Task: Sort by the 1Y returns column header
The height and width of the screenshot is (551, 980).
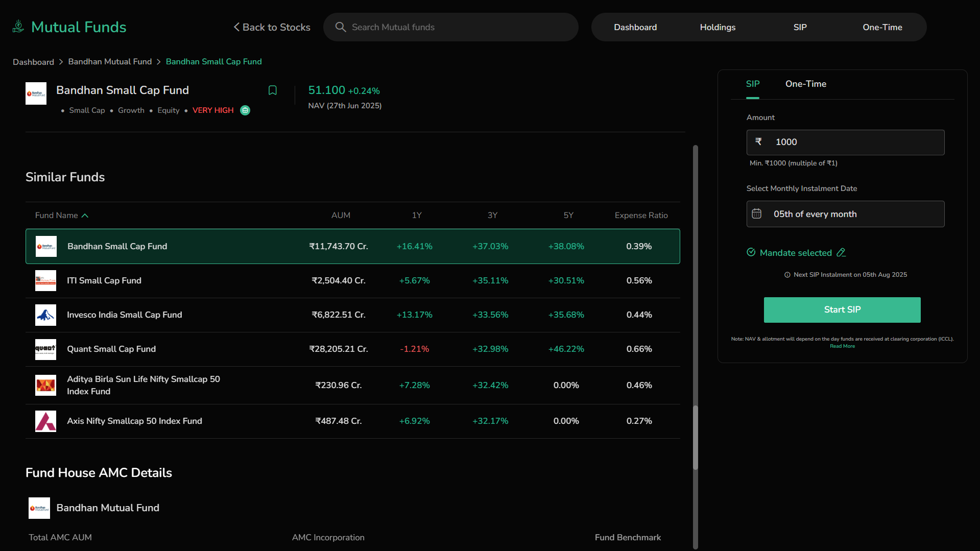Action: point(417,215)
